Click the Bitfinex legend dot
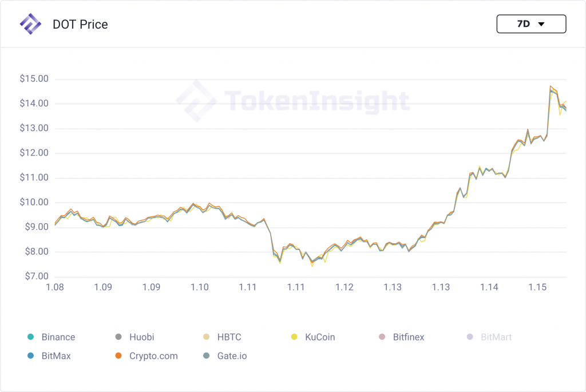 click(x=382, y=337)
